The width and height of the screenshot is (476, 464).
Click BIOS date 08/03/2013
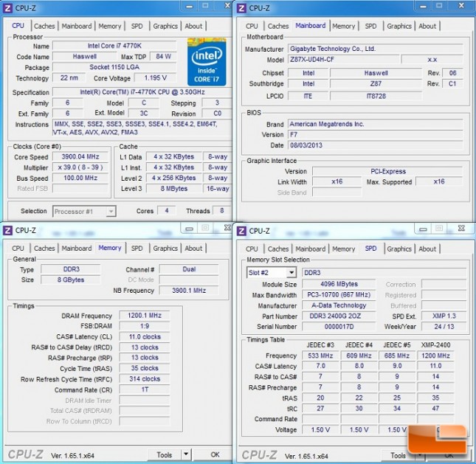pos(376,145)
